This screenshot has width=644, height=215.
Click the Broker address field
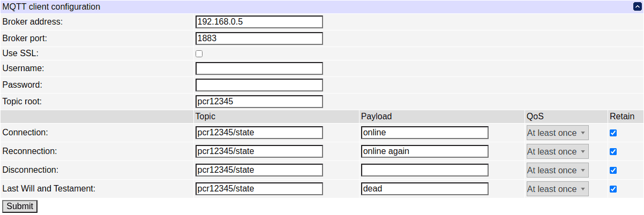pos(259,22)
